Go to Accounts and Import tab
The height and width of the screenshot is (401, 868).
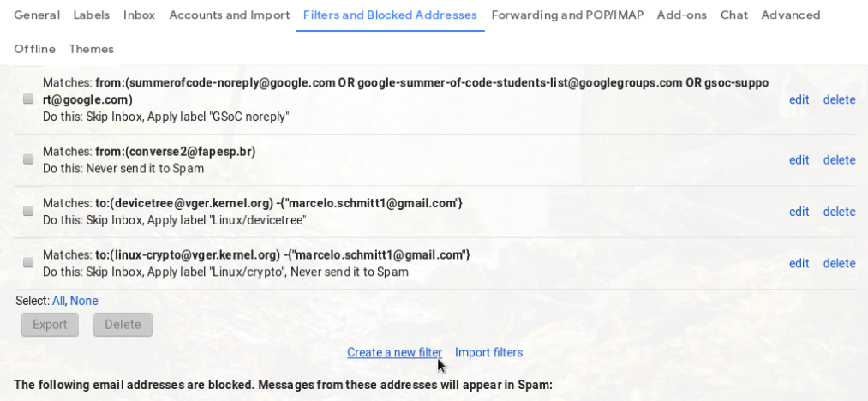point(229,15)
